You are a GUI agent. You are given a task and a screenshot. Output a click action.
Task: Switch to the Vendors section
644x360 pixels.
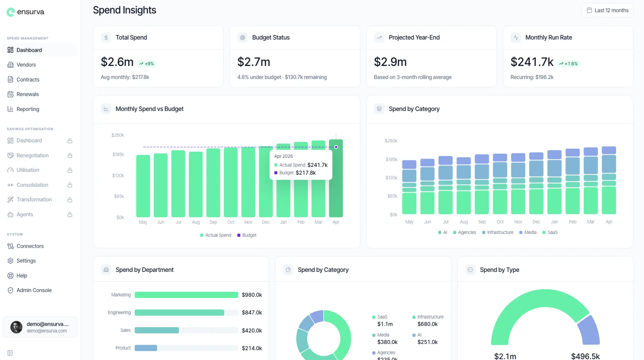pyautogui.click(x=26, y=64)
